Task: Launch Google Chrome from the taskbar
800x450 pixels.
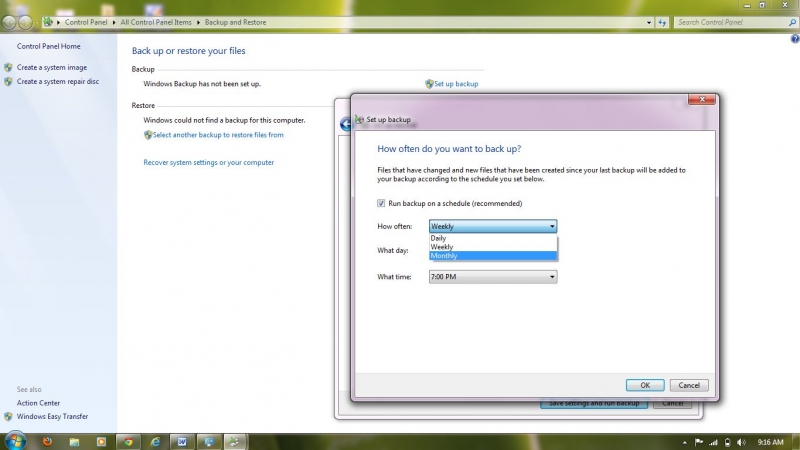Action: point(126,441)
